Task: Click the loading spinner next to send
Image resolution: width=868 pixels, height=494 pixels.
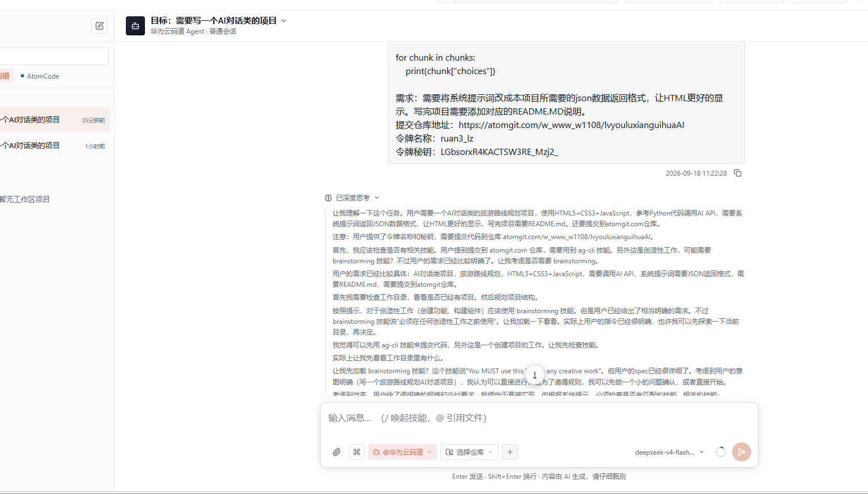Action: click(x=721, y=452)
